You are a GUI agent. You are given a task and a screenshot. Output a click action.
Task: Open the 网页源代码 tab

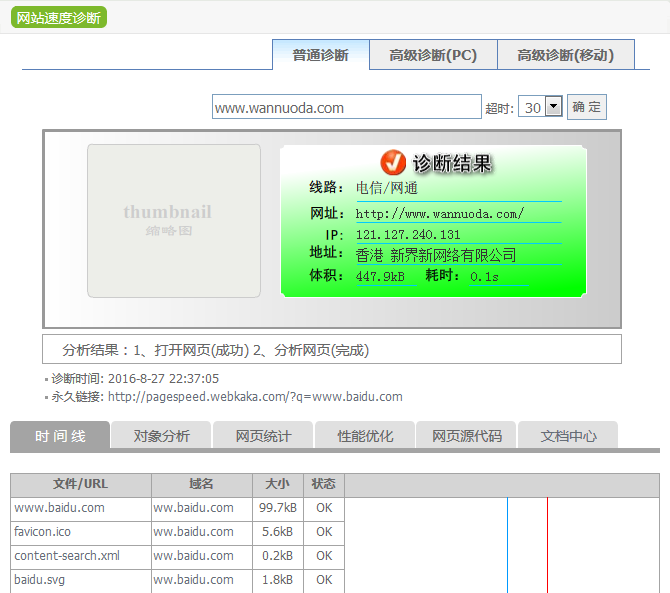pos(467,436)
